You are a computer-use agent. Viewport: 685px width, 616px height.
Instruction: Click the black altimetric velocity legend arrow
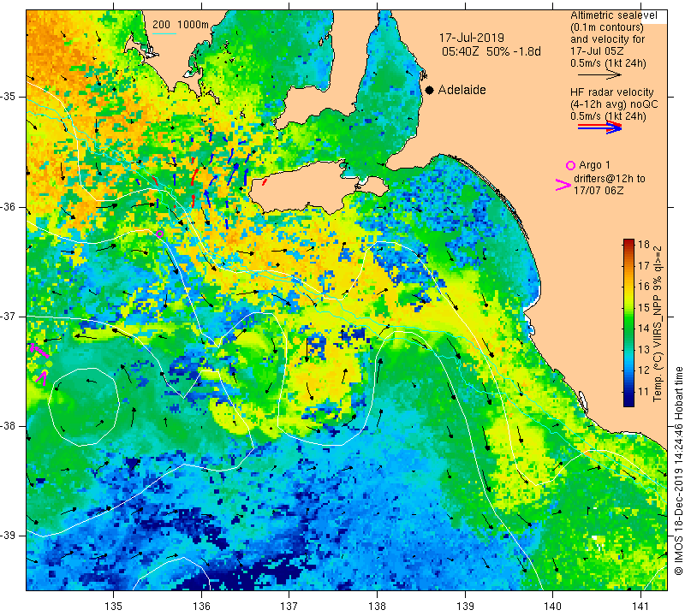pyautogui.click(x=599, y=75)
